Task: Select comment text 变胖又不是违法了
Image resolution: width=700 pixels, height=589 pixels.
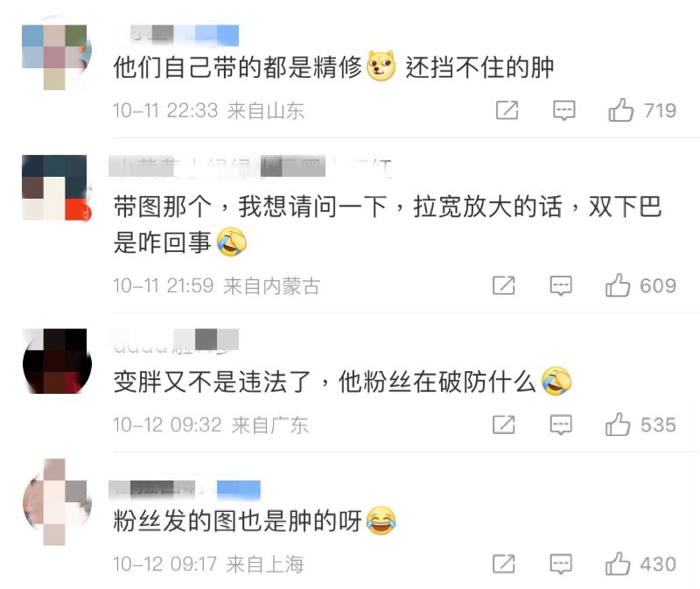Action: [212, 382]
